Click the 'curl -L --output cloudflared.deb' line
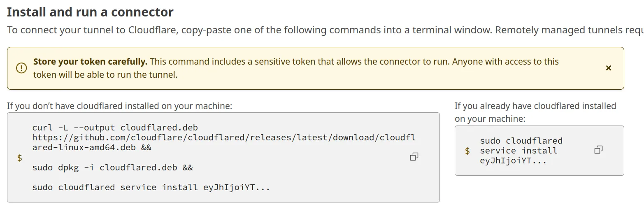 pos(115,128)
